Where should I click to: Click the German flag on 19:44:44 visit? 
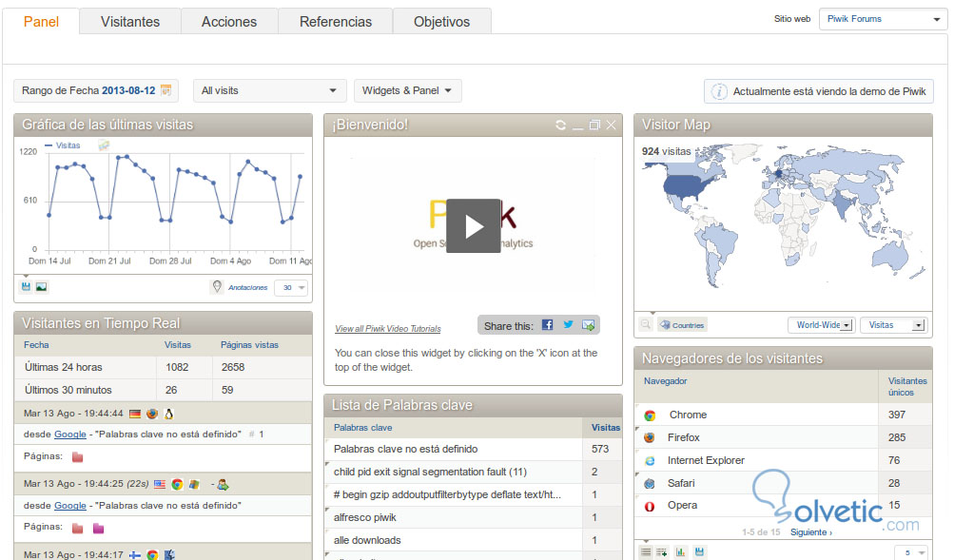[135, 415]
